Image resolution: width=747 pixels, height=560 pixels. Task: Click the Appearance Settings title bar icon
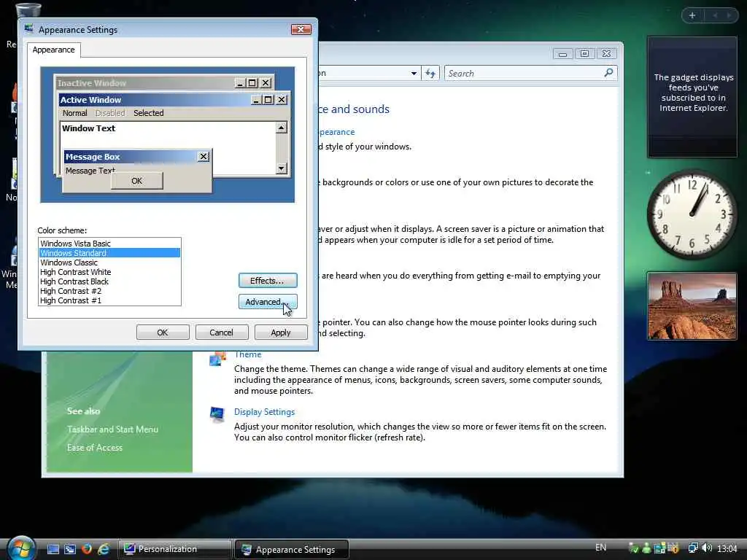pos(29,29)
